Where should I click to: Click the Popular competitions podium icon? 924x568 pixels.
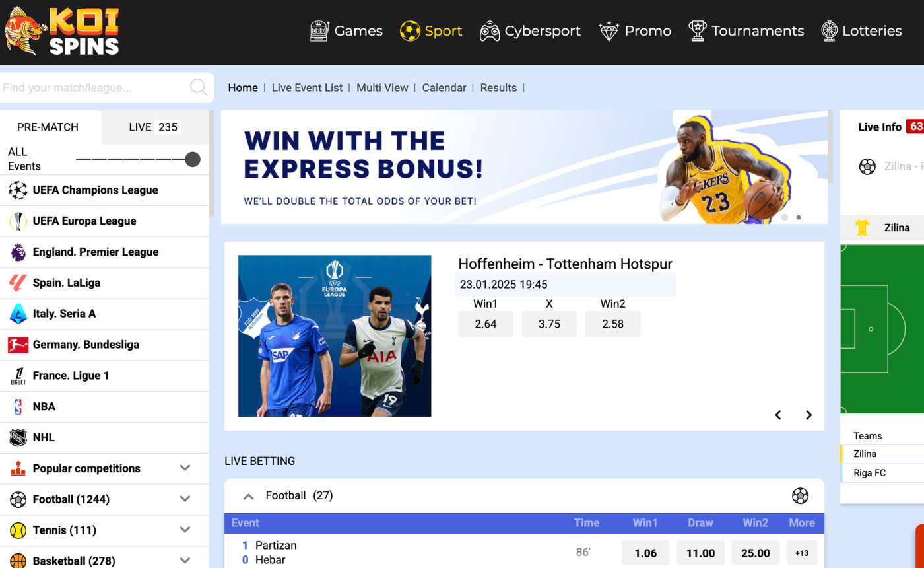[x=18, y=468]
